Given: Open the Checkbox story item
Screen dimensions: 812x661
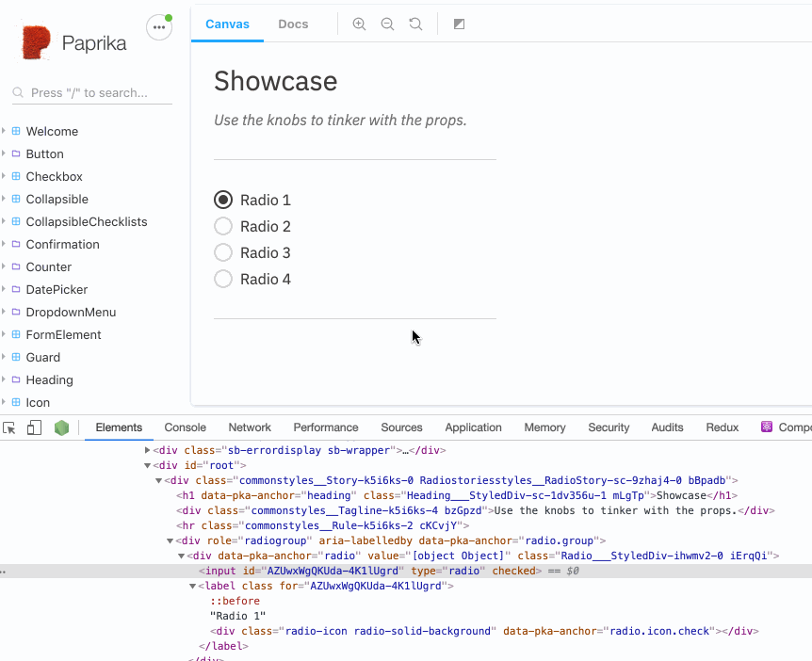Looking at the screenshot, I should (55, 176).
